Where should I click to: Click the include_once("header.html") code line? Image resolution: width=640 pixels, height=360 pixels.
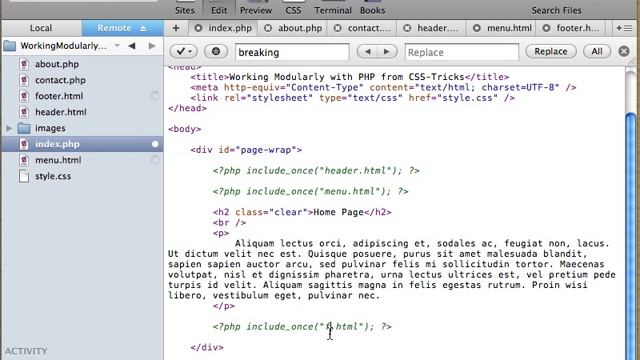pos(316,171)
